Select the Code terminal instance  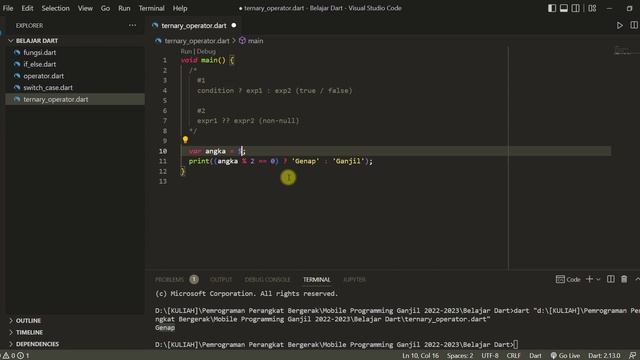[568, 280]
